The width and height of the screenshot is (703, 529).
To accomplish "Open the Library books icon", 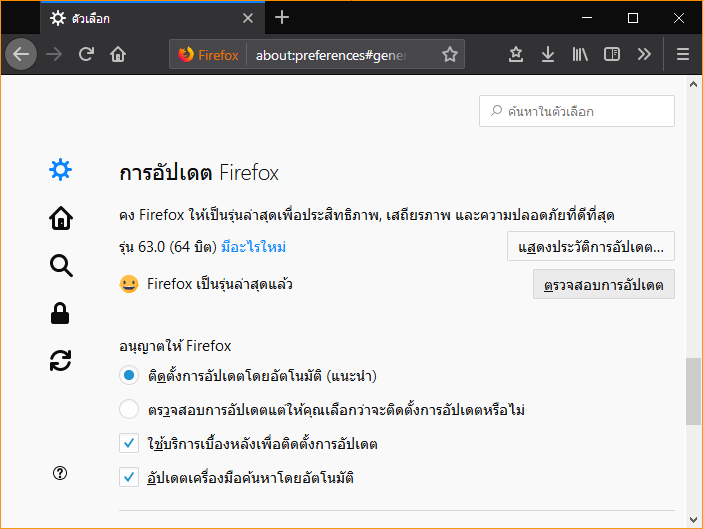I will pyautogui.click(x=580, y=54).
